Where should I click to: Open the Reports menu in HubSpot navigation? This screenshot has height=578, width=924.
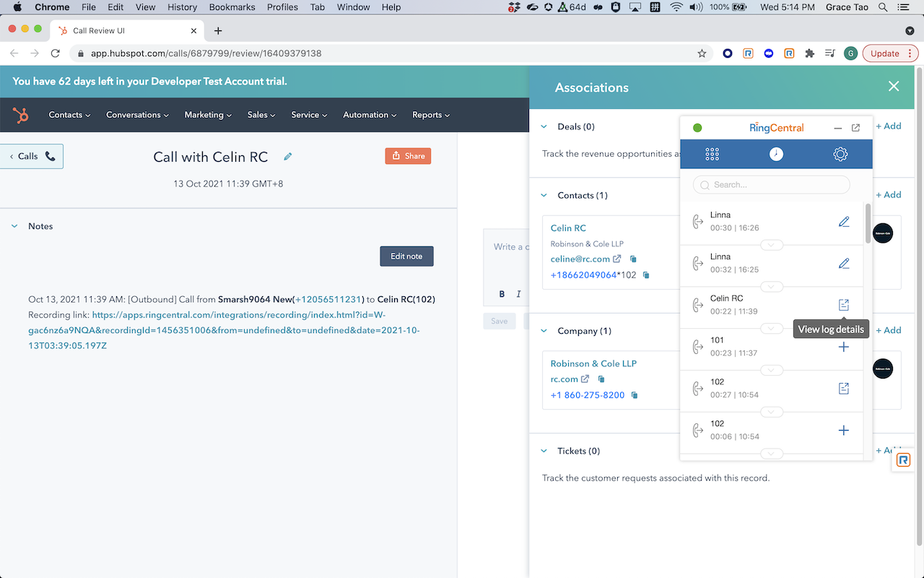pyautogui.click(x=430, y=114)
